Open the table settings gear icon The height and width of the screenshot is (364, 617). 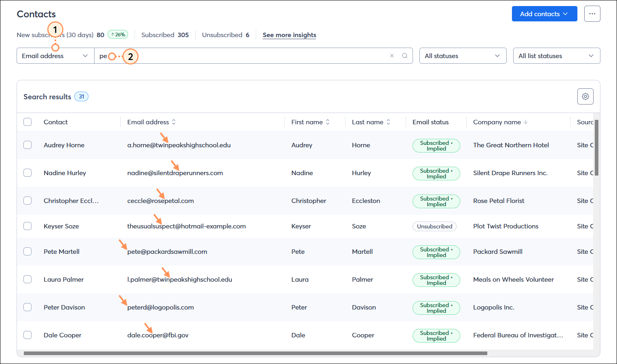[x=585, y=96]
